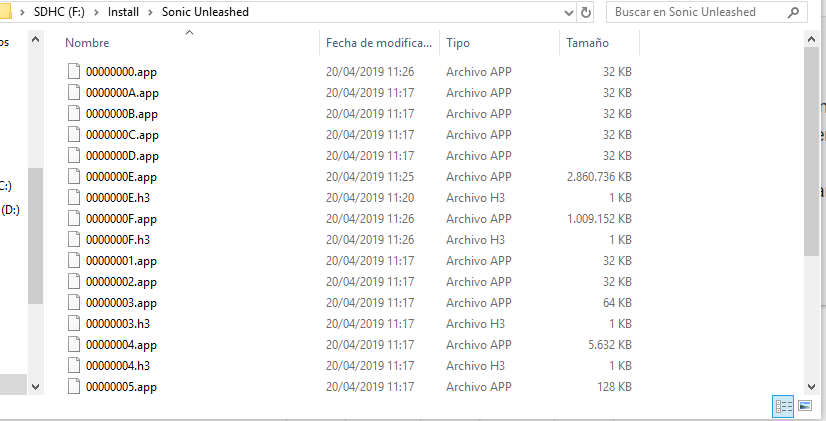Click the search magnifier icon
Screen dimensions: 826x421
793,13
